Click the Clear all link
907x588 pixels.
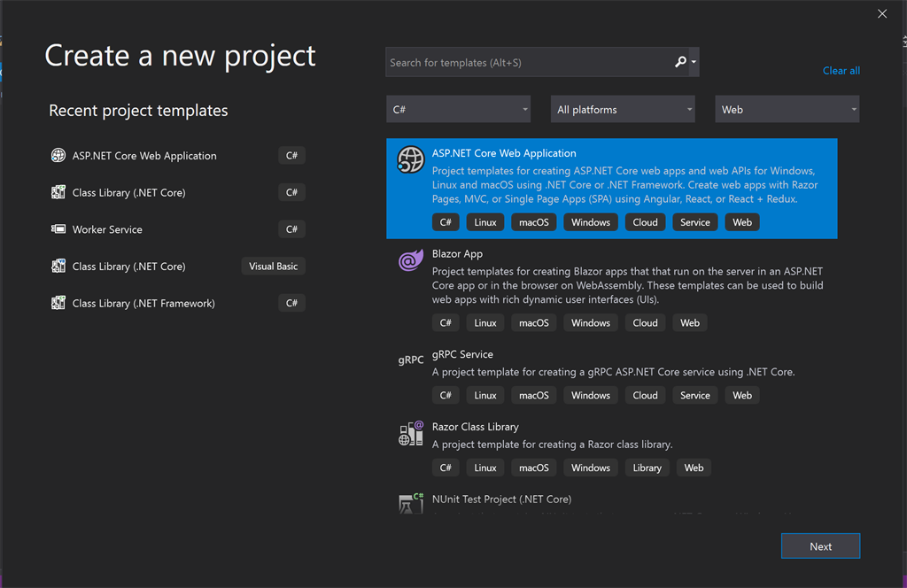pyautogui.click(x=841, y=71)
